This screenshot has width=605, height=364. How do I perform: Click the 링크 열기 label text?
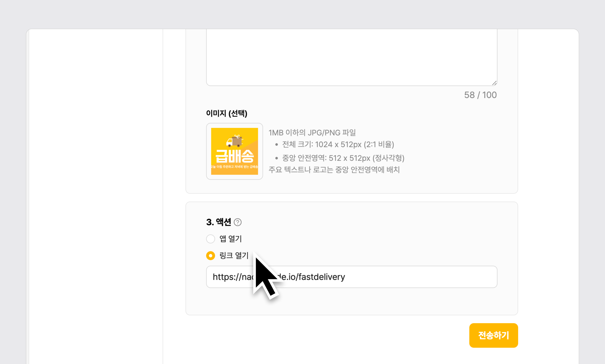click(234, 256)
